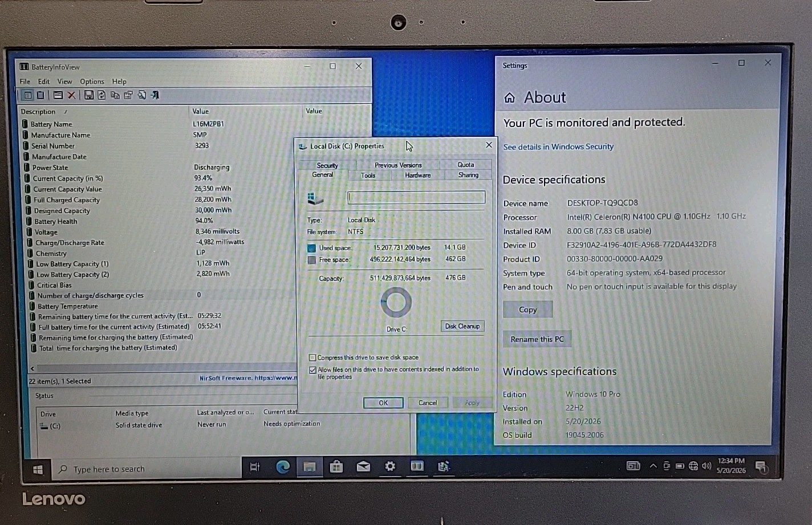Click the volume label input field
The height and width of the screenshot is (525, 812).
(x=416, y=197)
